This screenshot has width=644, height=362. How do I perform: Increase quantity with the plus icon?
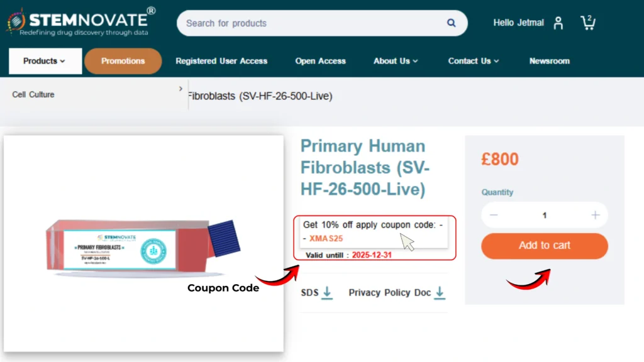coord(596,216)
